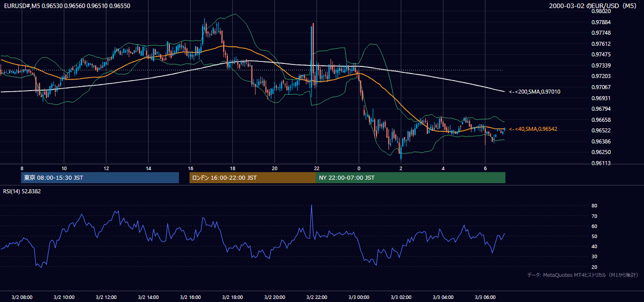The height and width of the screenshot is (302, 644).
Task: Select the 200 SMA 0.97010 label
Action: point(535,92)
